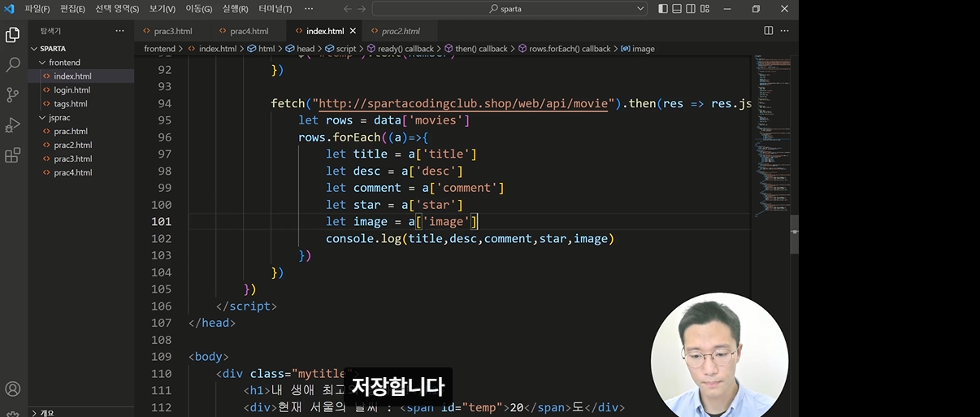Viewport: 980px width, 417px height.
Task: Open the 편집(E) menu
Action: [72, 9]
